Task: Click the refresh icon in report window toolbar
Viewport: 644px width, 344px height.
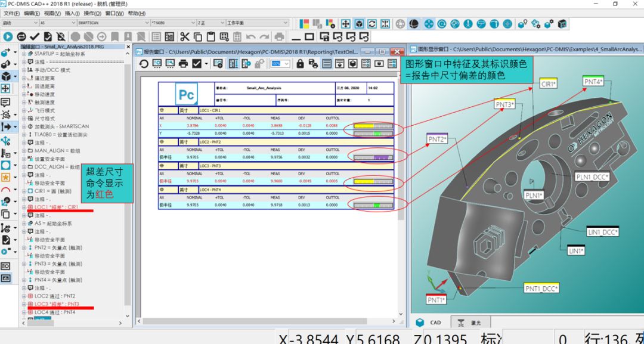Action: (x=143, y=64)
